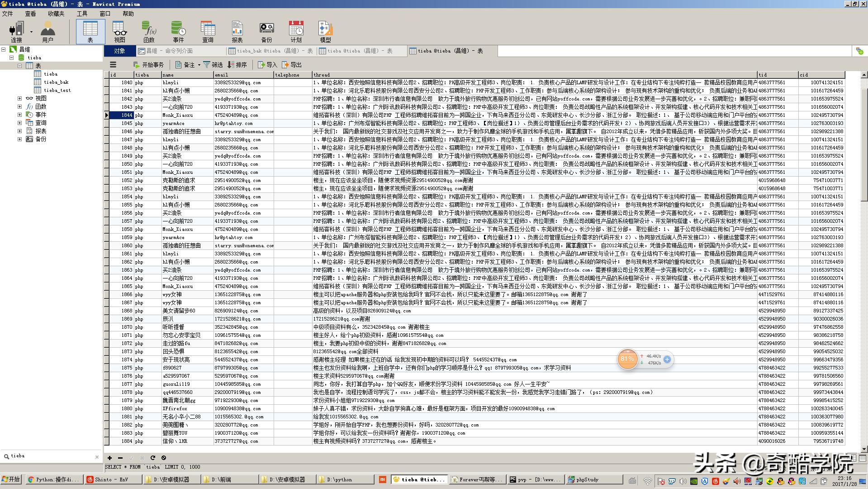The width and height of the screenshot is (868, 489).
Task: Open the 收藏夹 menu
Action: pos(56,14)
